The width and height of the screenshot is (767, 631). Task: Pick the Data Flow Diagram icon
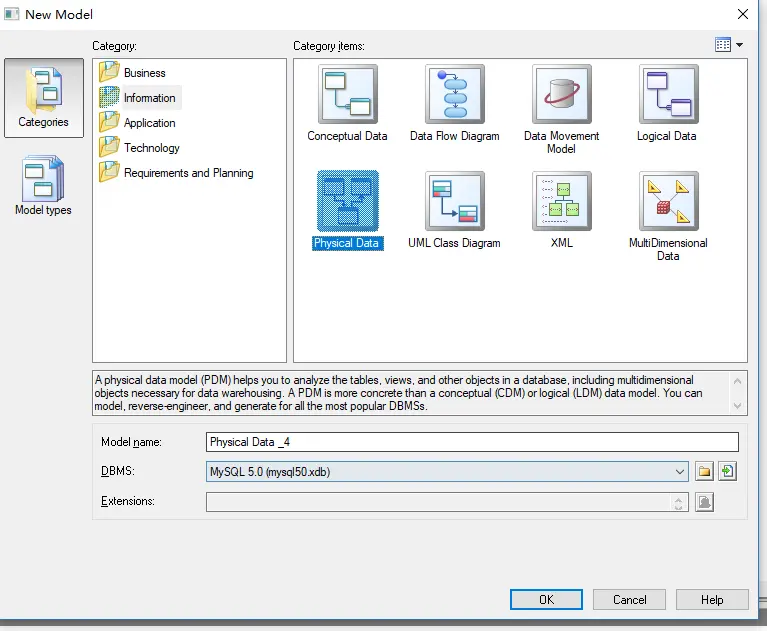[x=455, y=94]
